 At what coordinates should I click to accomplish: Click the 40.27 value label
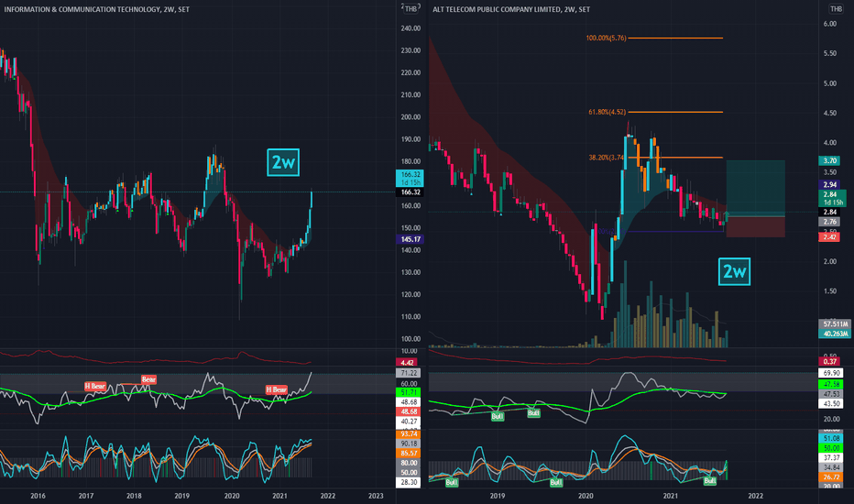pos(409,422)
